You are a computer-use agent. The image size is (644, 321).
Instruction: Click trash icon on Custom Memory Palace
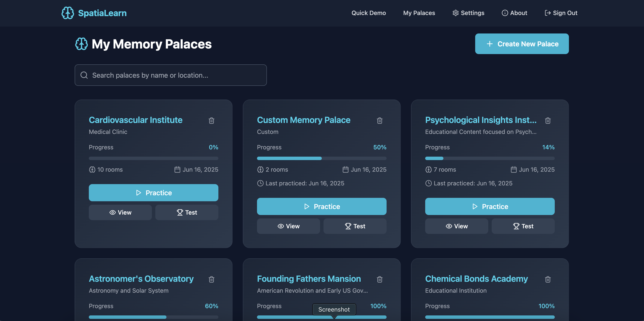pyautogui.click(x=379, y=121)
